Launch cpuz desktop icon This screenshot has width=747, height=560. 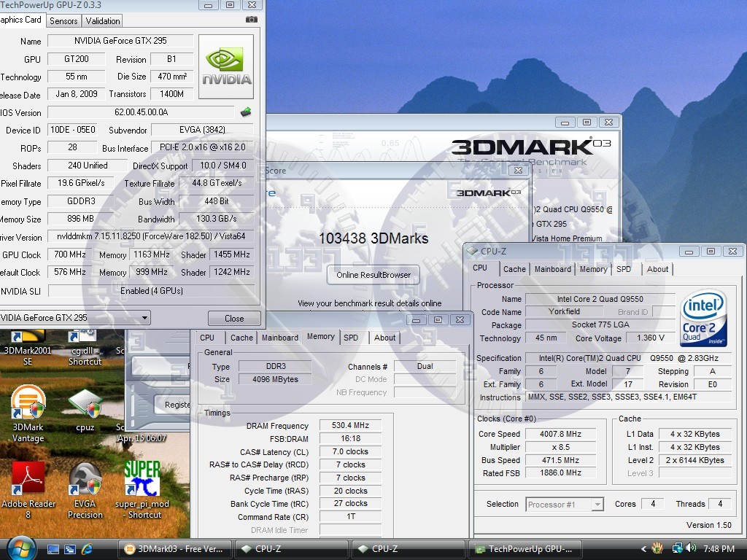[85, 410]
